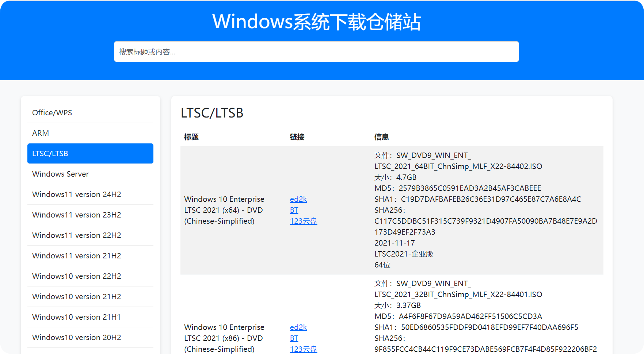Open the Windows Server category

90,174
